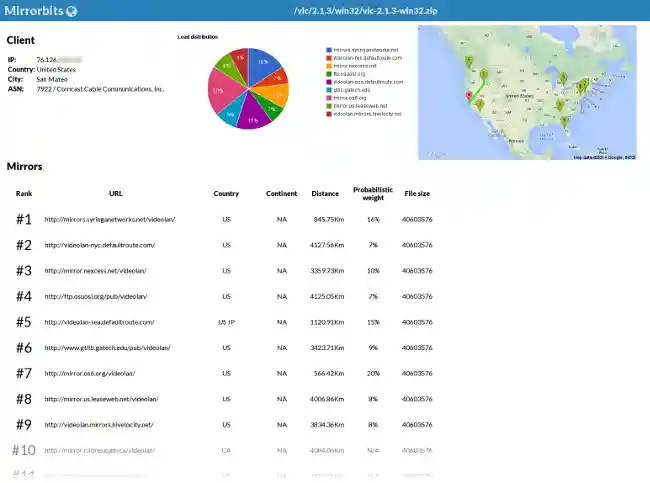Follow the mirror.nexcess.net/videolan link
The width and height of the screenshot is (650, 483).
click(95, 270)
